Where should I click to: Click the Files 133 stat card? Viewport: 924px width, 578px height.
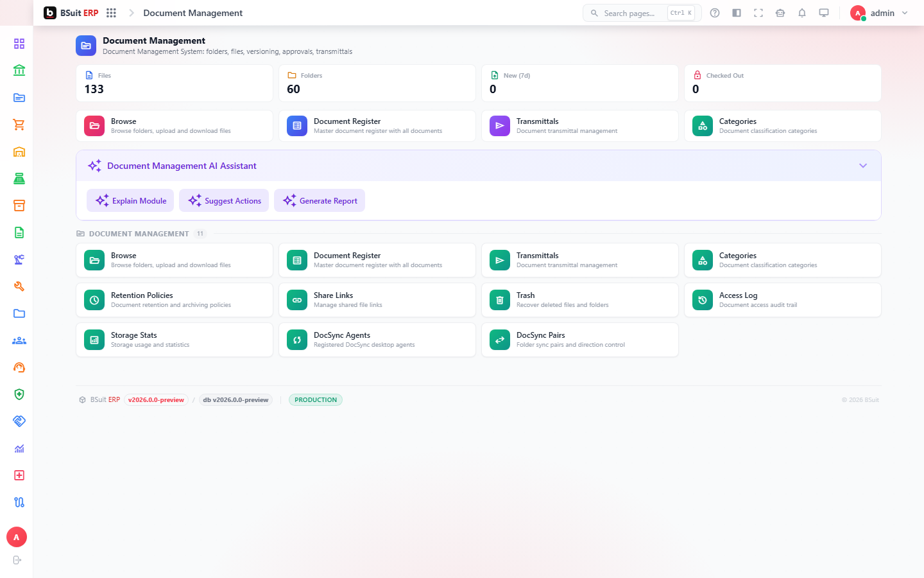click(175, 83)
